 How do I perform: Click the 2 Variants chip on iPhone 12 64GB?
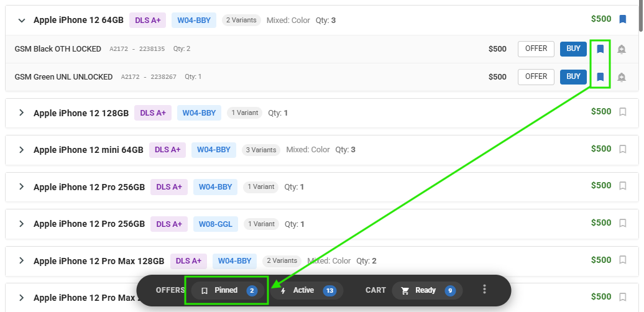[x=241, y=20]
